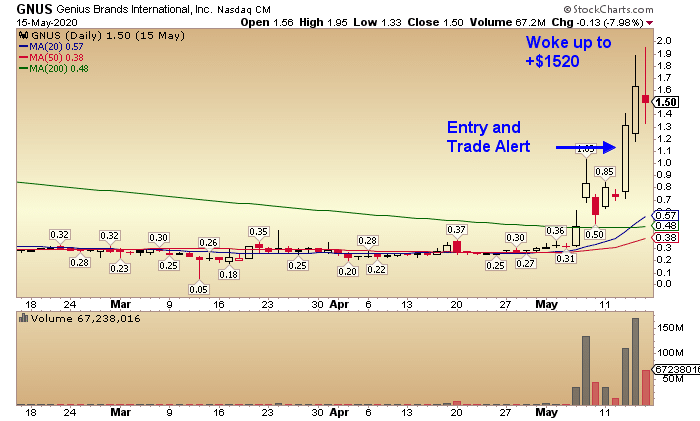Click the 0.20 low price label

(347, 271)
